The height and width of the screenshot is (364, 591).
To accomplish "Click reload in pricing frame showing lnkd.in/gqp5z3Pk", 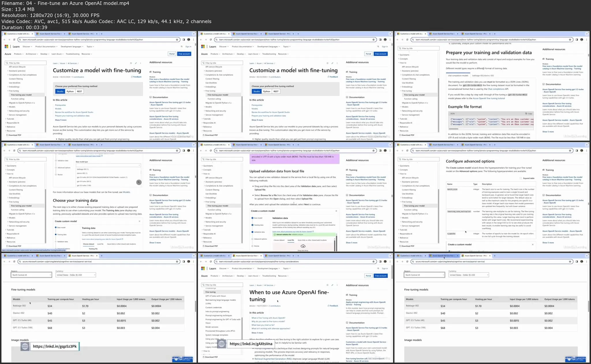I will pos(14,261).
